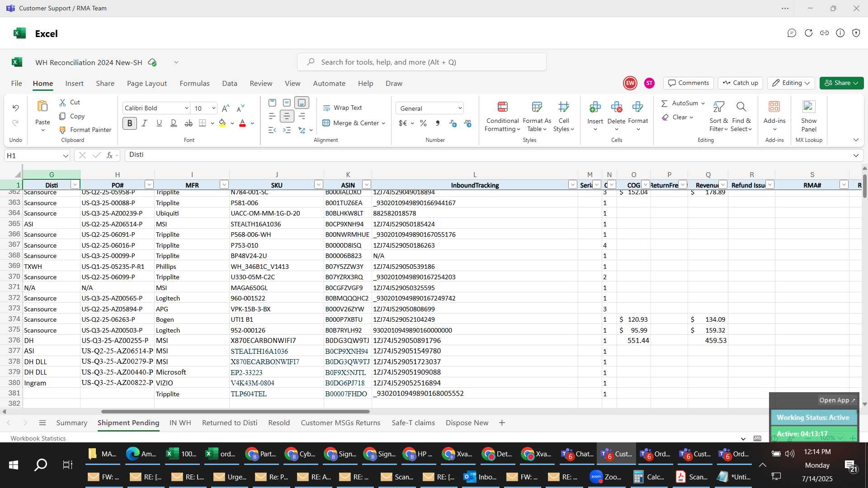Open the Disti column filter dropdown

click(x=75, y=185)
